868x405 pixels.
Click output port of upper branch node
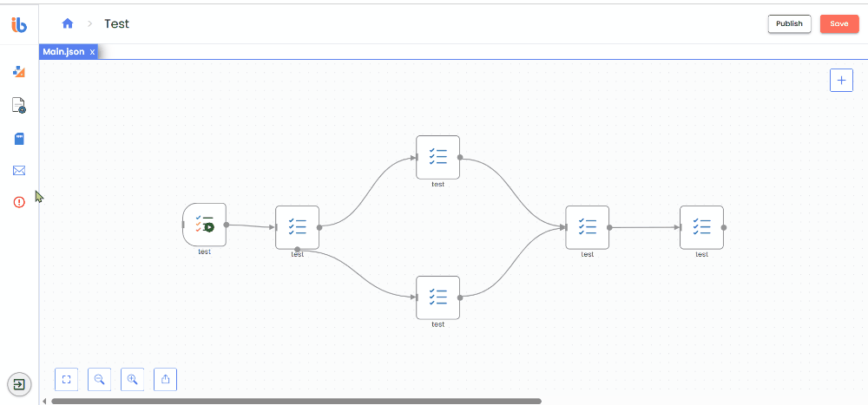coord(460,157)
